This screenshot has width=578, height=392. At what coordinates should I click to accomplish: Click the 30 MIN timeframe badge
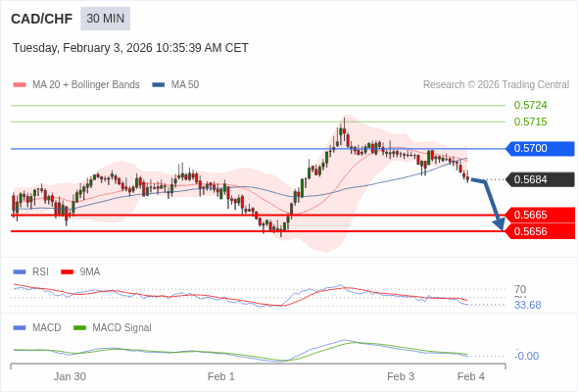click(x=106, y=19)
